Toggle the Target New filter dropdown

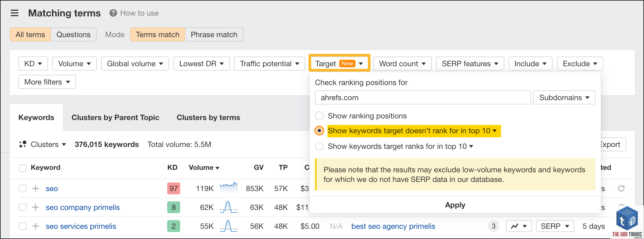click(339, 64)
